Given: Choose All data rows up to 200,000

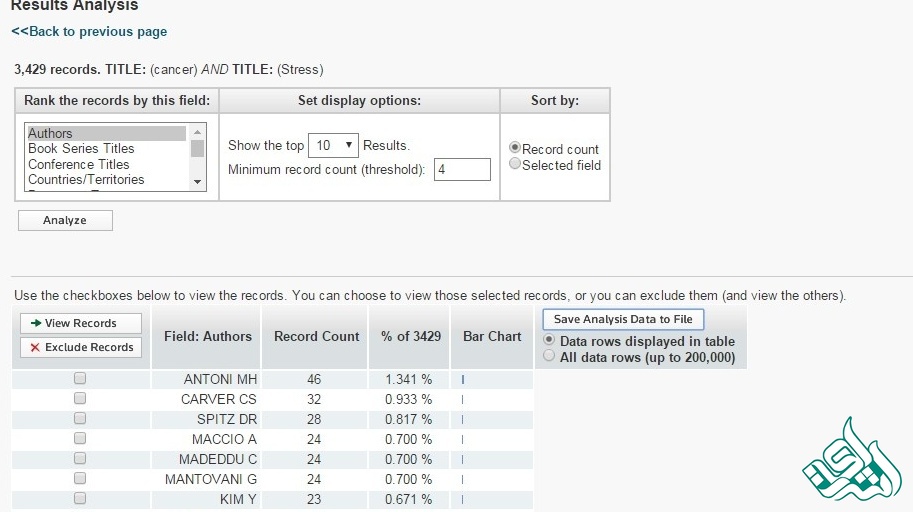Looking at the screenshot, I should click(549, 356).
